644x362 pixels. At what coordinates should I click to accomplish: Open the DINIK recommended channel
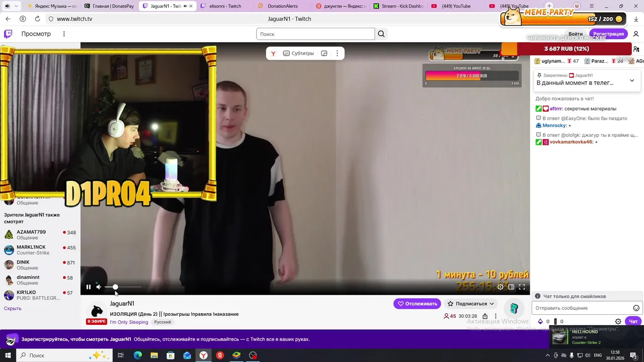coord(40,265)
